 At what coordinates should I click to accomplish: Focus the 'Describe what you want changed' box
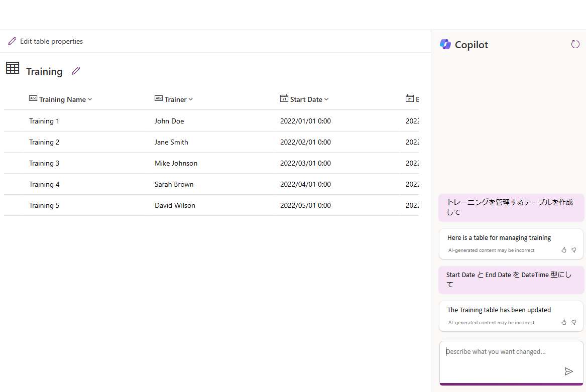pos(511,362)
